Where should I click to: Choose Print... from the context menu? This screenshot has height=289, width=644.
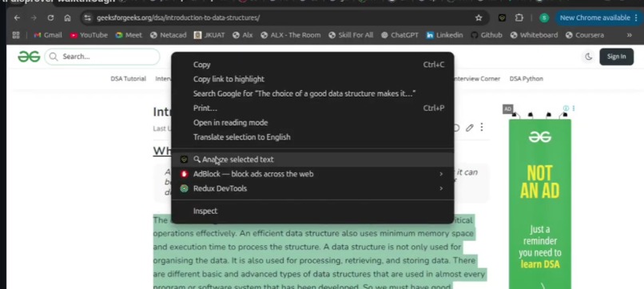point(312,109)
